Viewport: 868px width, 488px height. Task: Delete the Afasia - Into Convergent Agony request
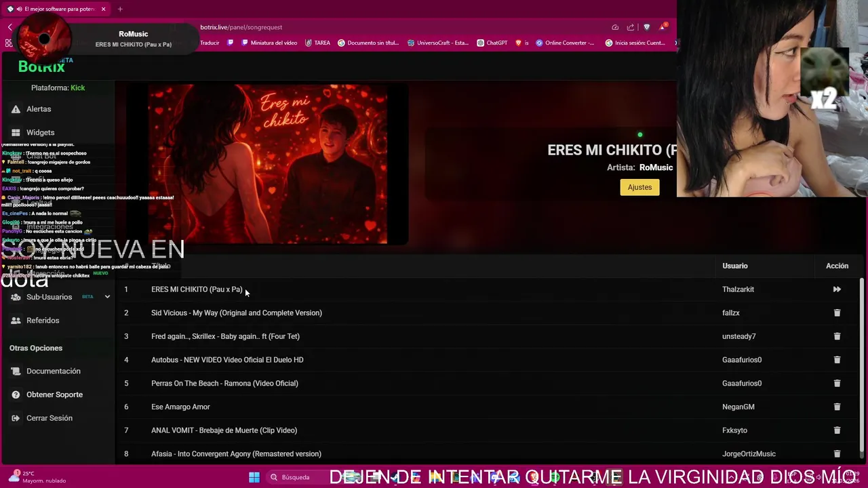[837, 454]
